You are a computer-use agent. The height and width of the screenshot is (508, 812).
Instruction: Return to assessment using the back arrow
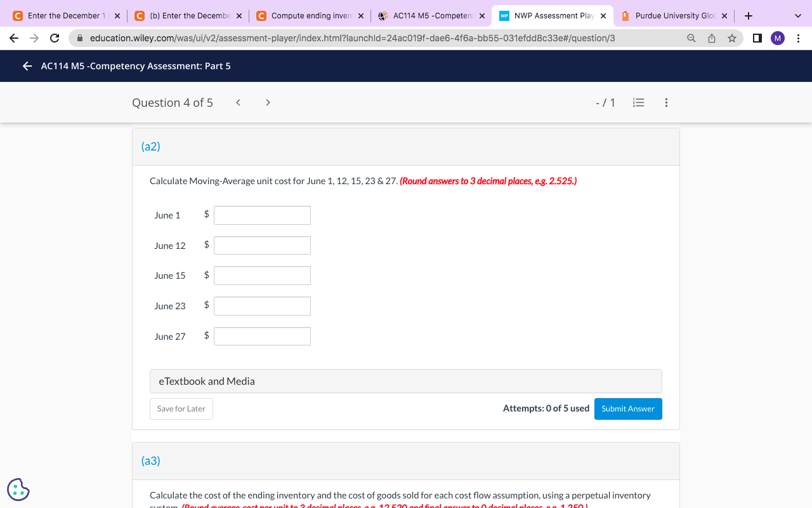click(x=27, y=66)
